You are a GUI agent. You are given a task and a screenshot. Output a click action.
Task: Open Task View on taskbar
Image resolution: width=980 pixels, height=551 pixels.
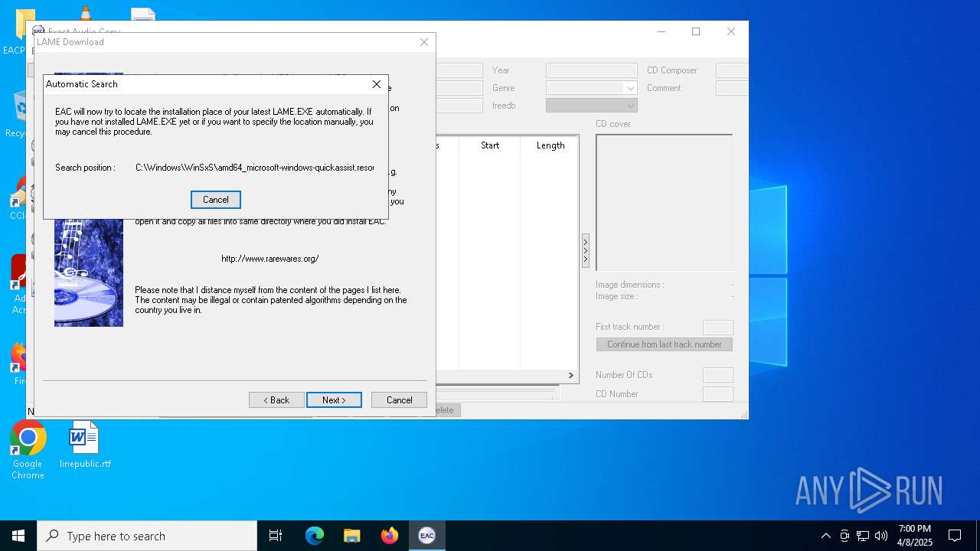276,536
